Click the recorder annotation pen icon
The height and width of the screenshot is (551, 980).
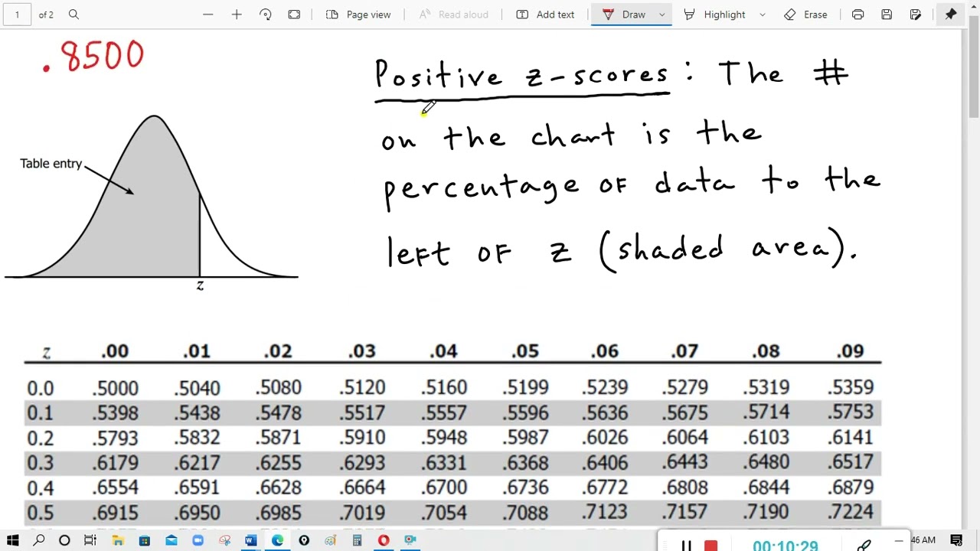click(x=864, y=546)
